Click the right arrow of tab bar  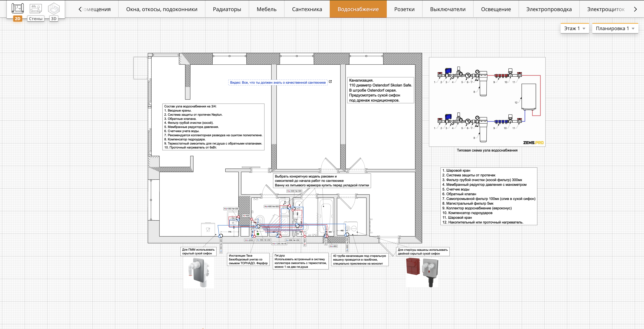click(x=636, y=9)
